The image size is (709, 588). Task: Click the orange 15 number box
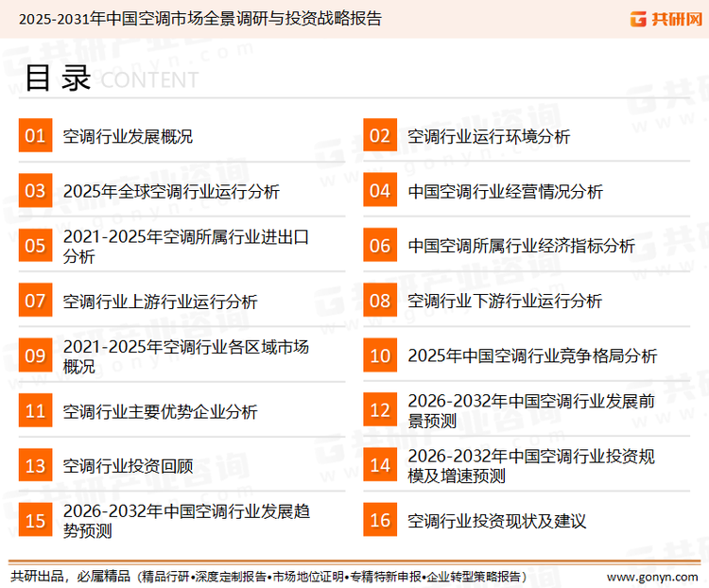coord(35,520)
